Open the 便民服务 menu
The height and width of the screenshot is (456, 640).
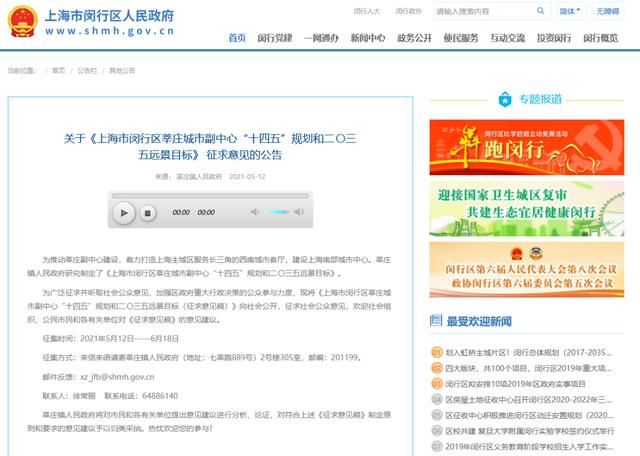(461, 38)
